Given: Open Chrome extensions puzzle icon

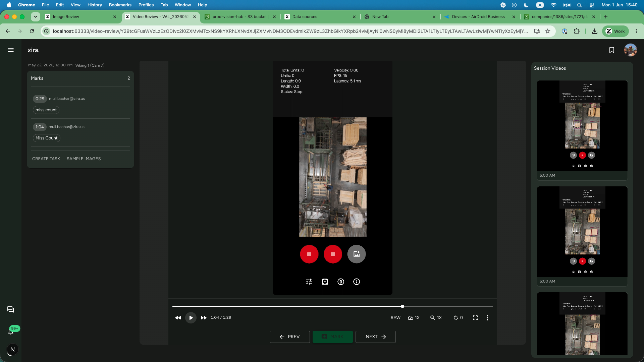Looking at the screenshot, I should pos(577,31).
